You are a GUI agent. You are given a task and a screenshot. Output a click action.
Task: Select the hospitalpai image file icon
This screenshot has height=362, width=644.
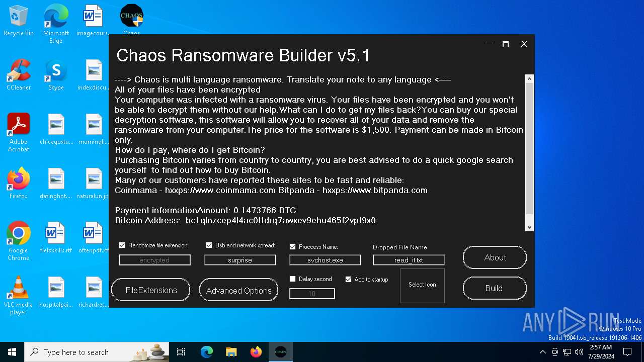[x=56, y=292]
